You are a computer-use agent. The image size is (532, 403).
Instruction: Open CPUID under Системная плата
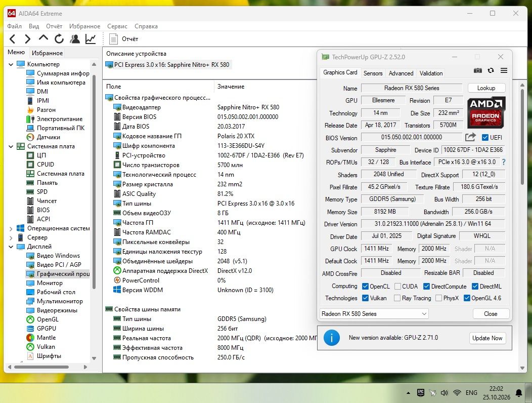coord(45,165)
